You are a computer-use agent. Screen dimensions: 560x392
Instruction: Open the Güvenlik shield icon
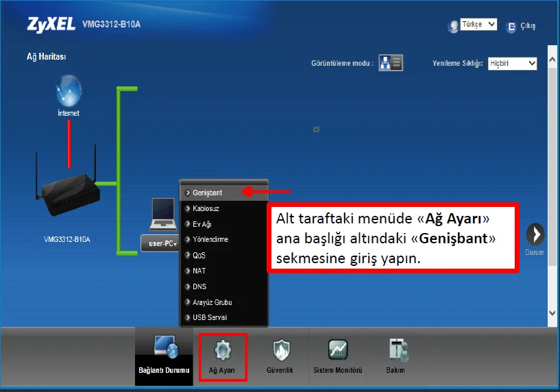tap(281, 350)
